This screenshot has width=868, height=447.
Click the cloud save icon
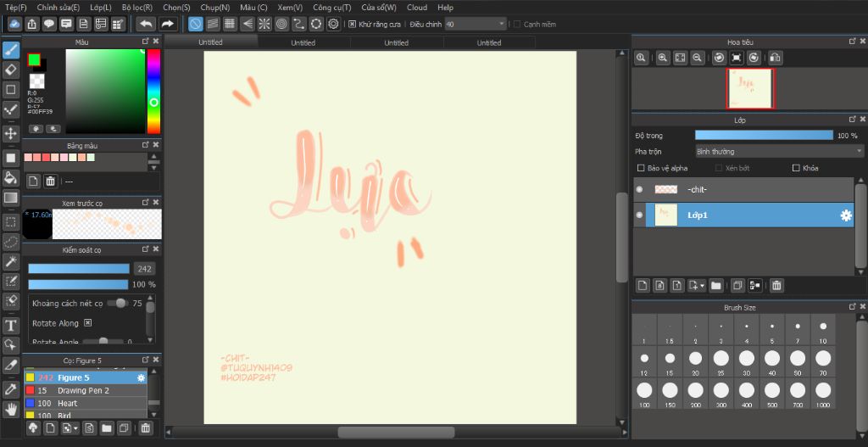(x=15, y=24)
